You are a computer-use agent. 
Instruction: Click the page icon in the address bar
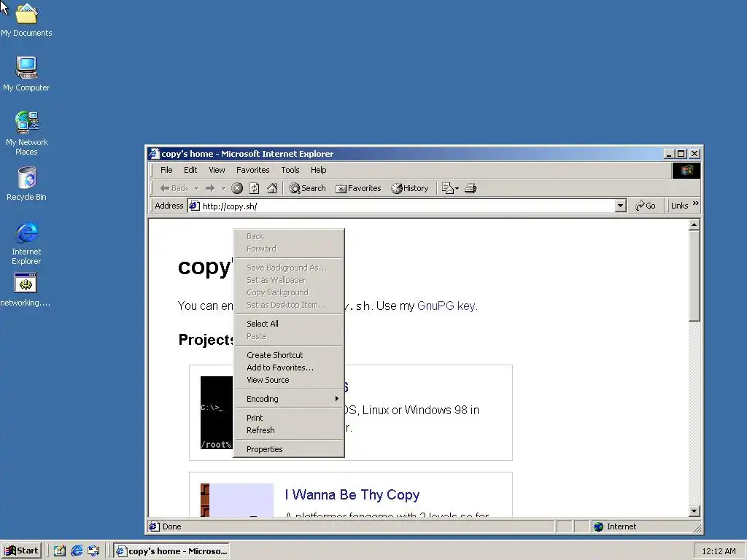(194, 206)
